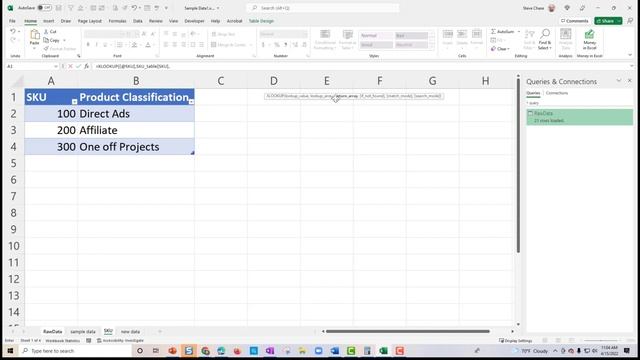Click the Cut scissors button

pos(51,31)
